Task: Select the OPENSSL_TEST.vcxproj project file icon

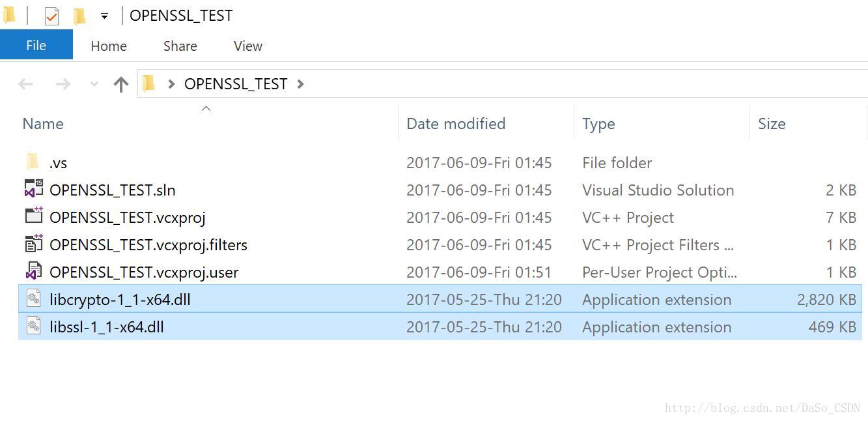Action: (34, 216)
